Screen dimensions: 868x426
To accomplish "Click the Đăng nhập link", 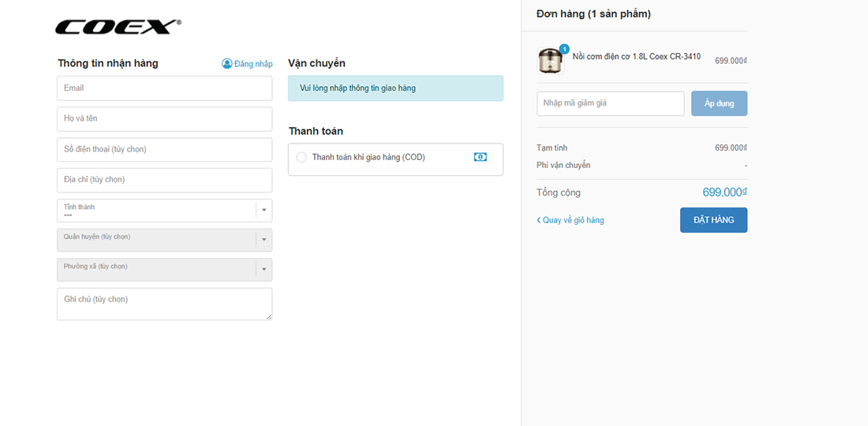I will click(253, 64).
